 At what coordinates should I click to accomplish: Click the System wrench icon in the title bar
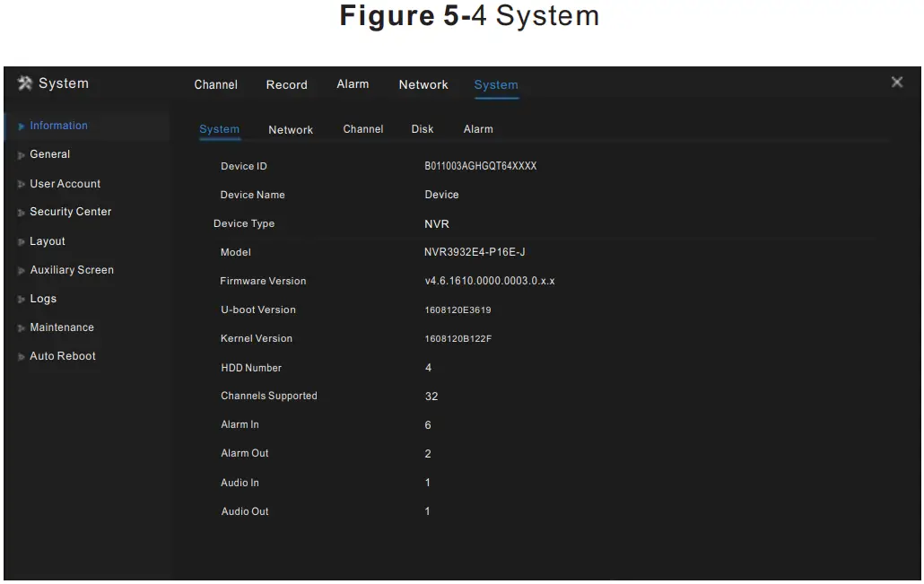click(23, 83)
